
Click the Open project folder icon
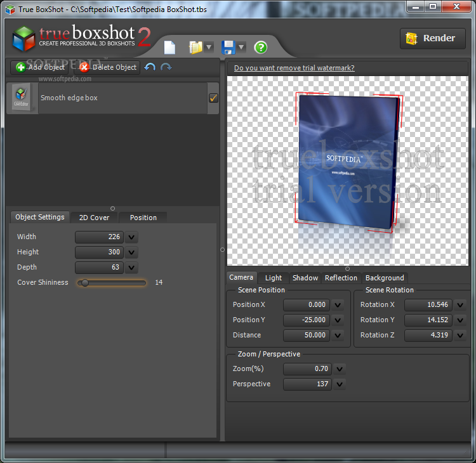[195, 48]
